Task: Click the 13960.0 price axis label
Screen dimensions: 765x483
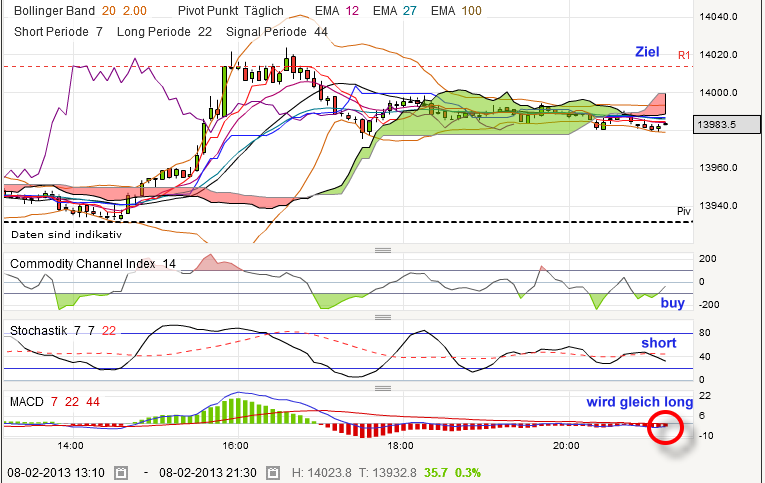Action: point(718,168)
